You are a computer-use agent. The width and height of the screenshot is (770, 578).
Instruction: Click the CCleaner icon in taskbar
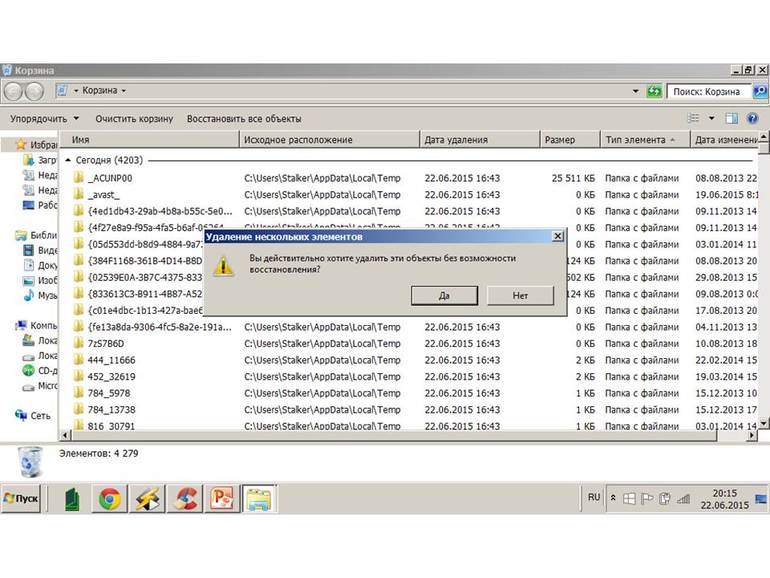pos(185,498)
